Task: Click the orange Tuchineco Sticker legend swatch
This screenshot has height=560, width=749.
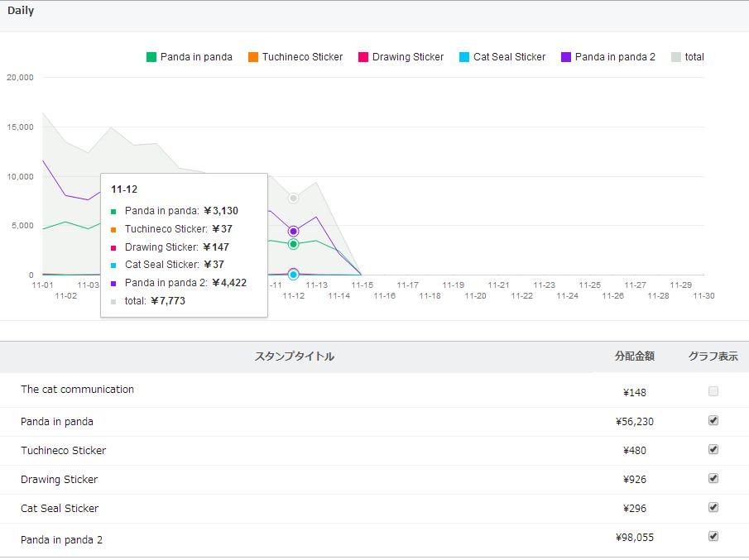Action: tap(253, 57)
